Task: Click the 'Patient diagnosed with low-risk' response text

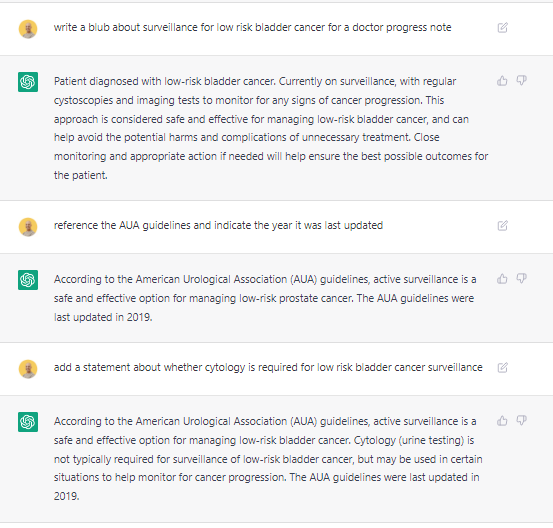Action: tap(271, 128)
